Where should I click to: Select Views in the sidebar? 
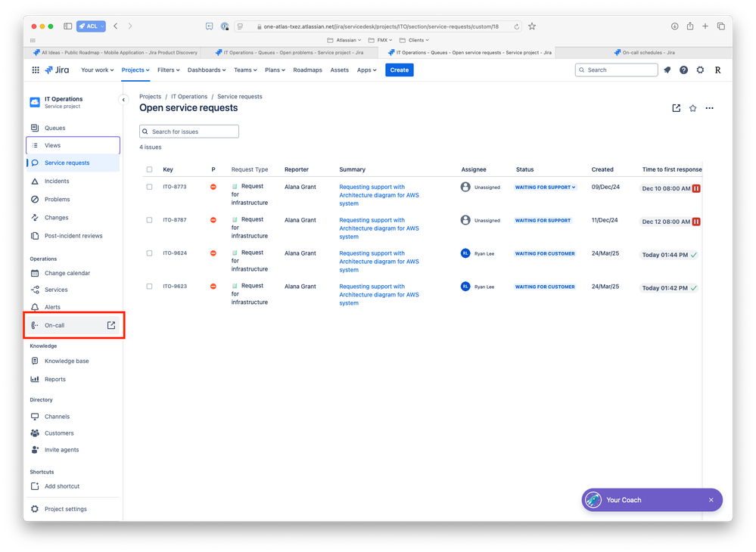click(x=73, y=145)
